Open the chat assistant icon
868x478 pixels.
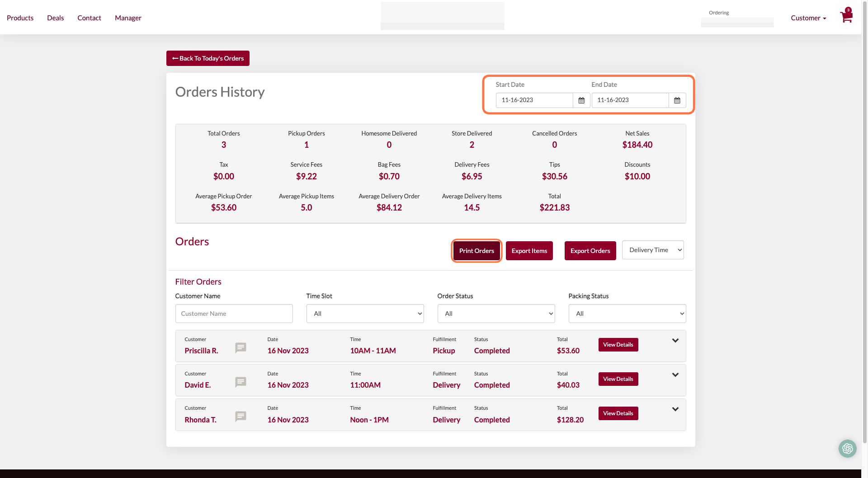point(847,448)
